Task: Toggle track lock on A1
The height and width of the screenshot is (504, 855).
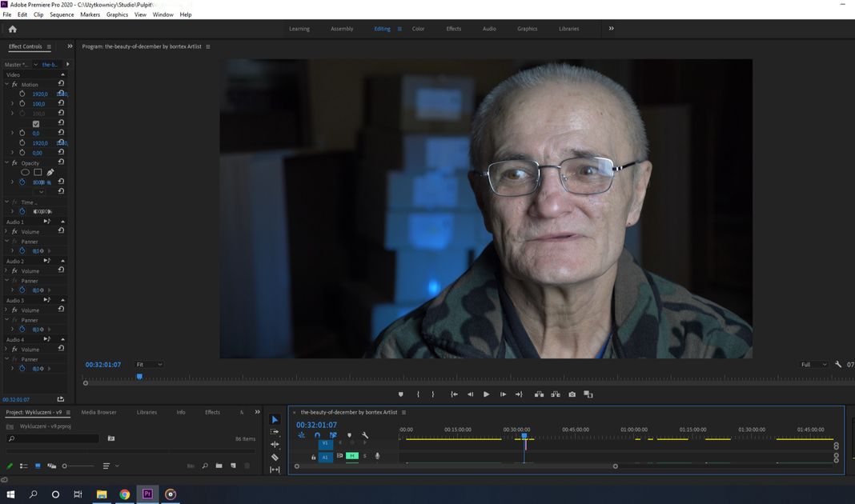Action: point(314,457)
